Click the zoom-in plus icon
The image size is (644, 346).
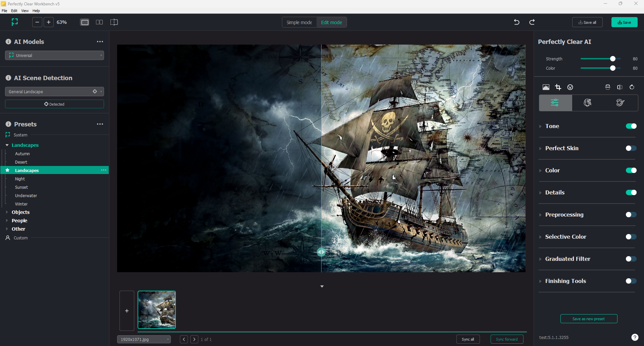pos(49,22)
